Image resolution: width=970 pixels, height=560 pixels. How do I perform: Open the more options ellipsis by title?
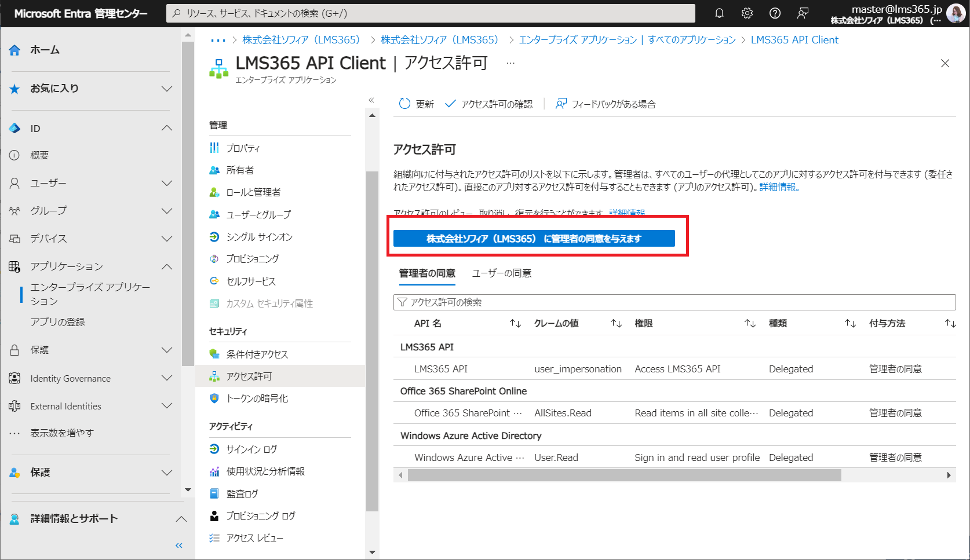[x=510, y=63]
